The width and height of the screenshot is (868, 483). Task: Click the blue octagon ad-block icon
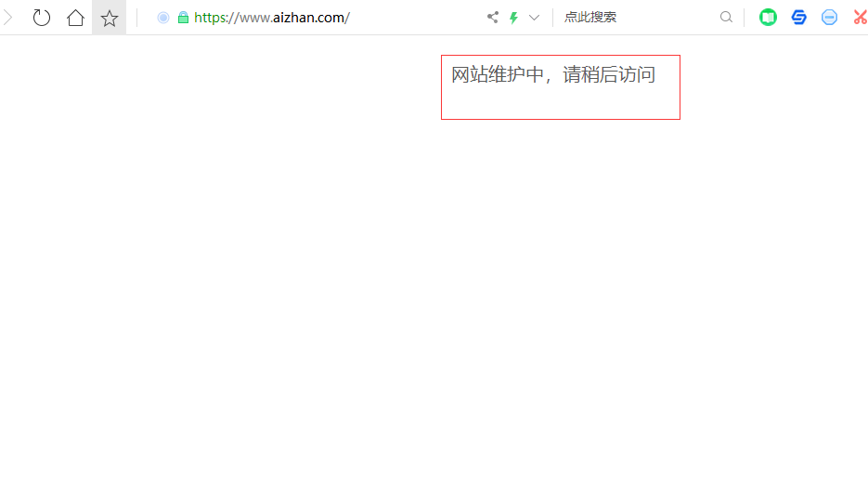[x=829, y=17]
